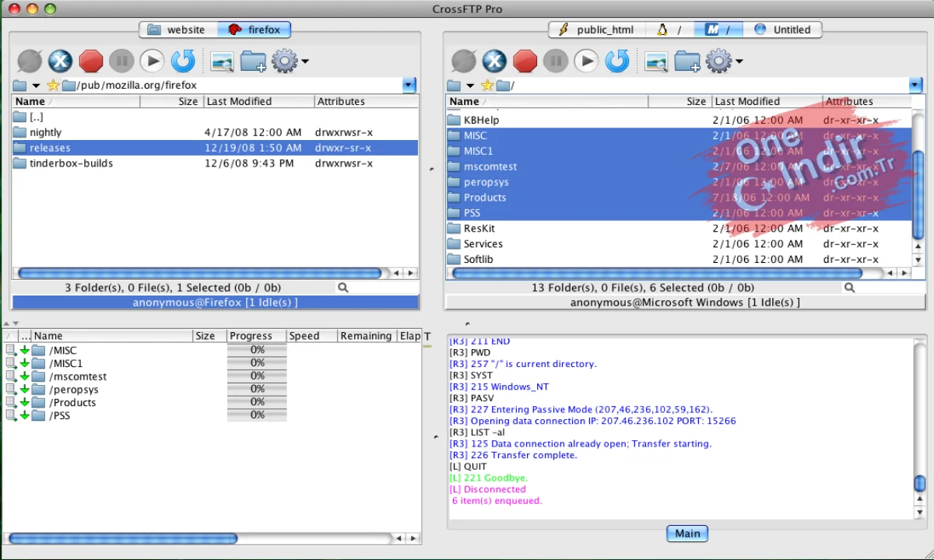Viewport: 934px width, 560px height.
Task: Sort the Microsoft Windows file list by Size
Action: coord(679,101)
